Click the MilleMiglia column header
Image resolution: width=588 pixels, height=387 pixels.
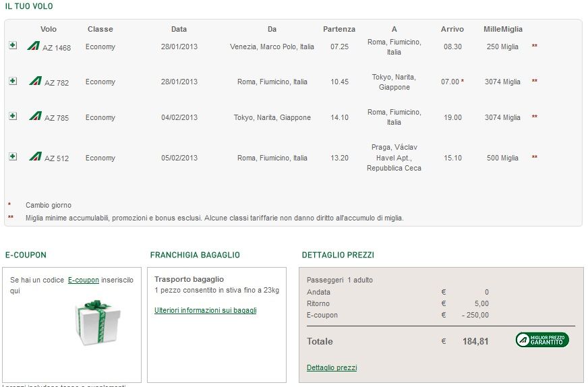(x=503, y=29)
